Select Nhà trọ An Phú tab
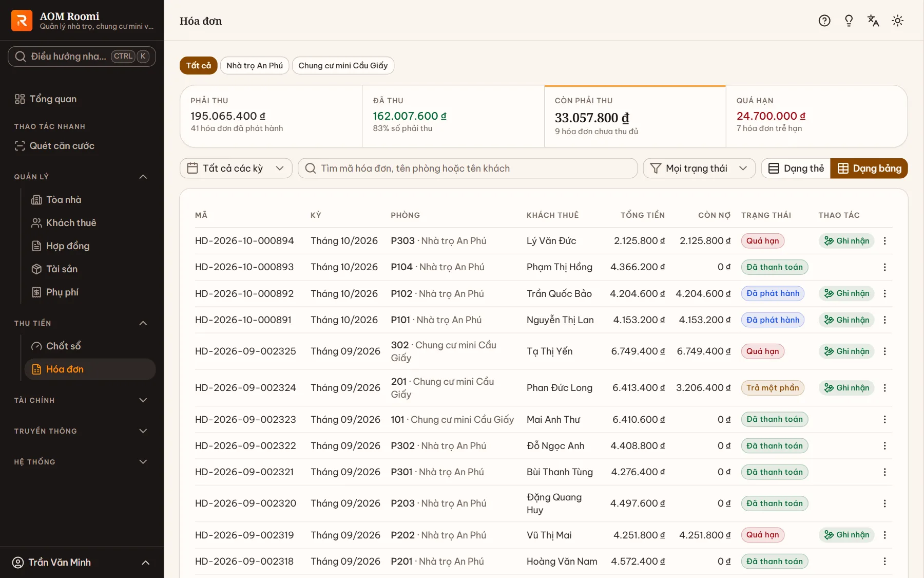 point(255,66)
